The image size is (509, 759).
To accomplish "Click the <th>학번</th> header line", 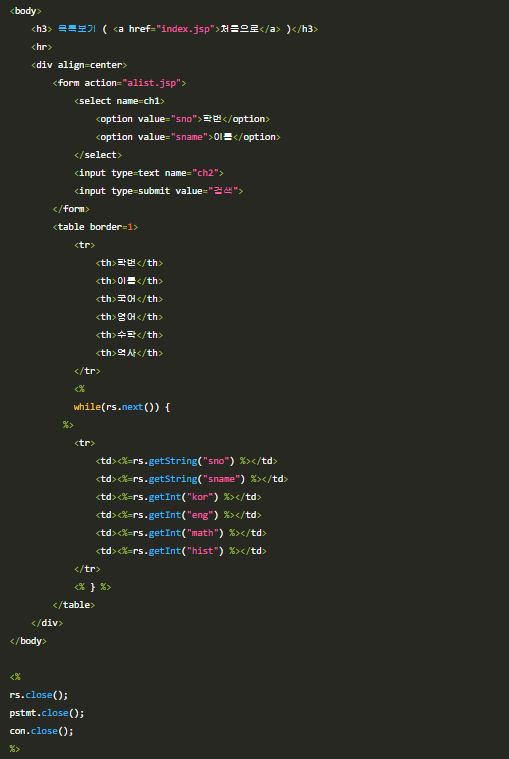I will coord(129,263).
